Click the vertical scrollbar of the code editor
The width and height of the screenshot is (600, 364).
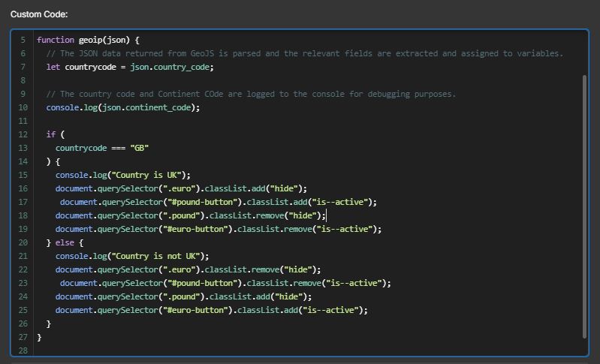584,206
